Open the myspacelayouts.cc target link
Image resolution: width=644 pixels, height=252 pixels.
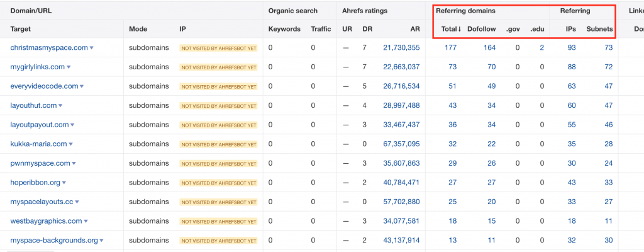pyautogui.click(x=42, y=202)
